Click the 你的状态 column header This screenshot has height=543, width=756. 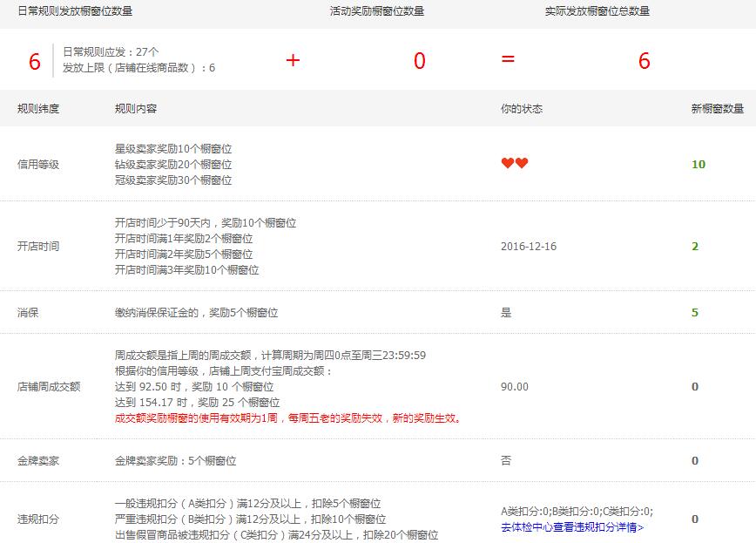pyautogui.click(x=522, y=109)
